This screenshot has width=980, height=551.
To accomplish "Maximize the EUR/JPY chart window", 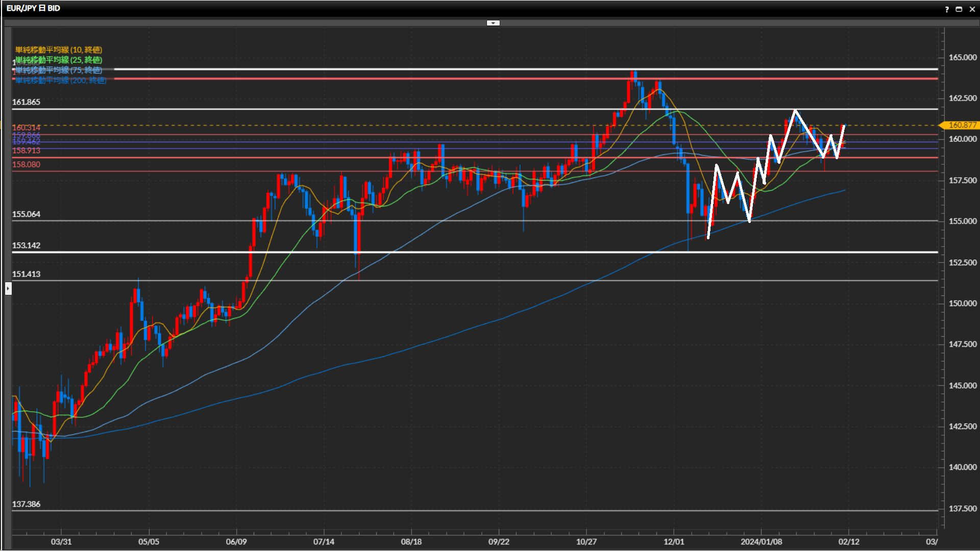I will [x=959, y=9].
